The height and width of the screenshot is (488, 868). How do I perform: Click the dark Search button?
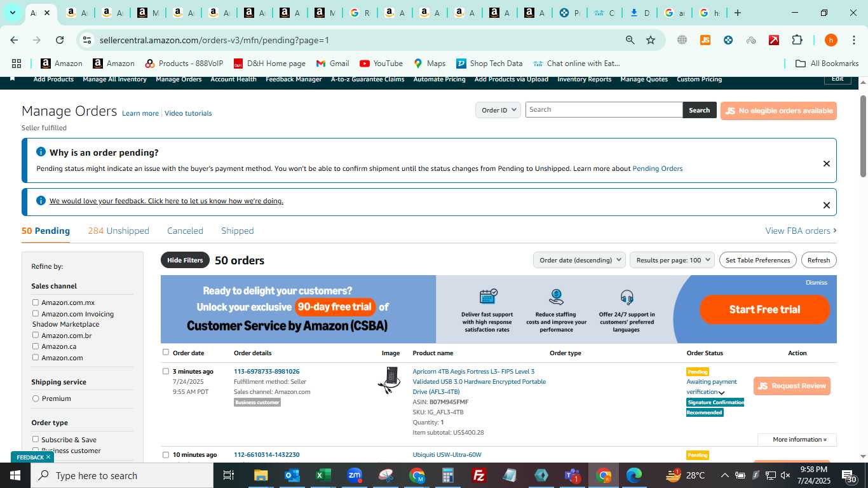click(700, 110)
